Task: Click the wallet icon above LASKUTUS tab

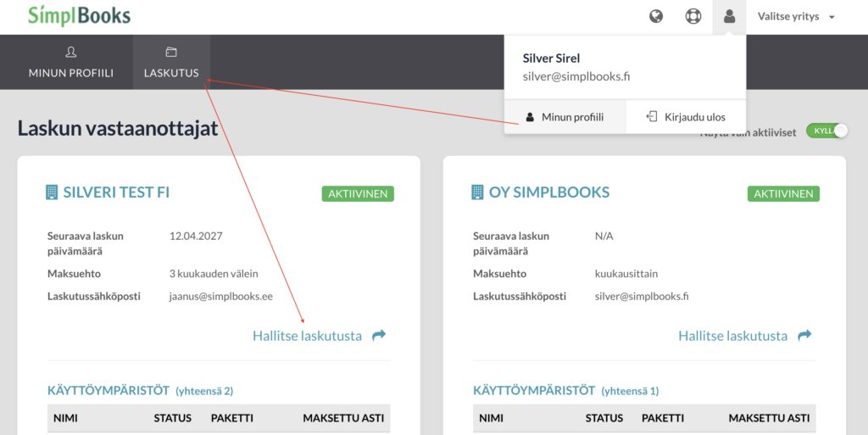Action: point(171,52)
